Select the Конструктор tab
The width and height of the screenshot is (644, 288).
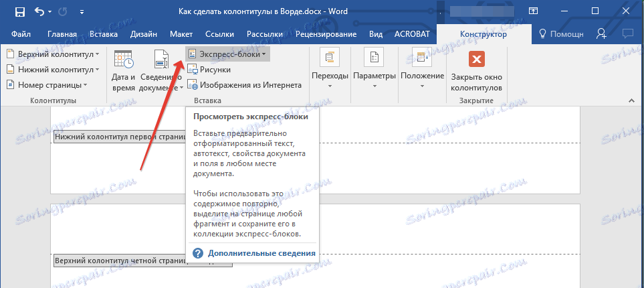pyautogui.click(x=483, y=34)
